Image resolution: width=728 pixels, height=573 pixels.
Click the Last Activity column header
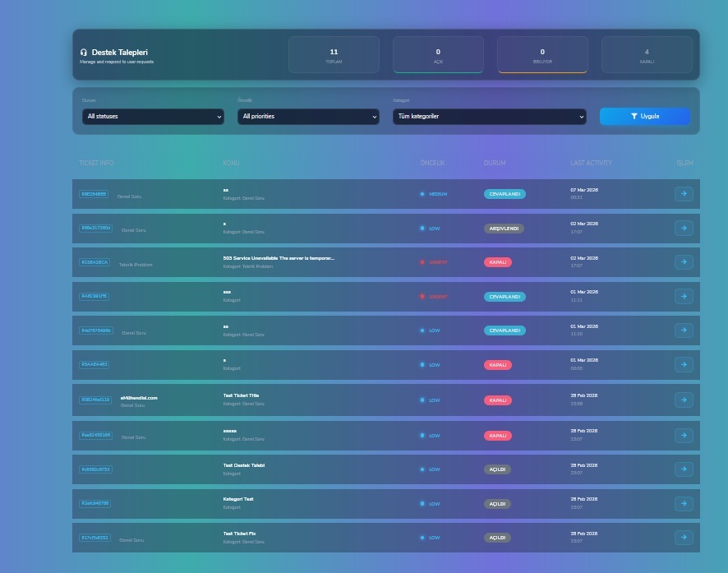pos(591,163)
